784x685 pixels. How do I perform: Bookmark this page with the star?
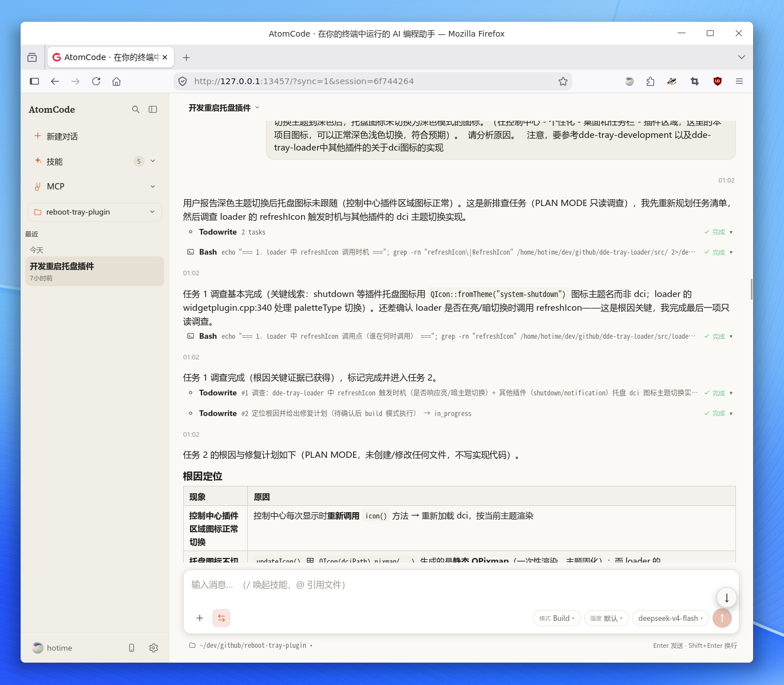tap(563, 81)
